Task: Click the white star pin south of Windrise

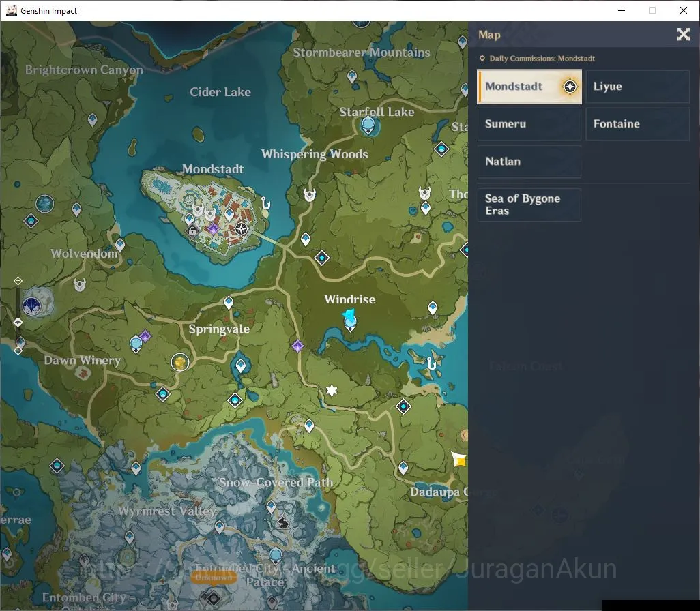Action: 332,391
